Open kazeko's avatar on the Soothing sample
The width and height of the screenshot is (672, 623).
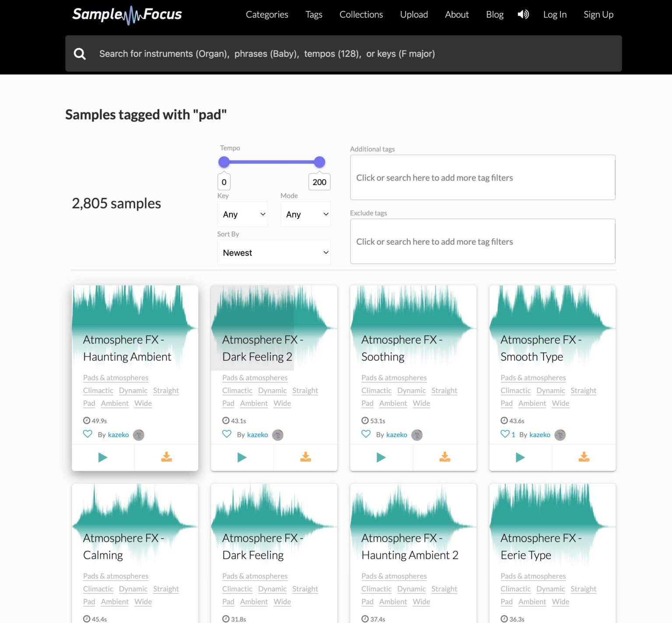click(417, 435)
